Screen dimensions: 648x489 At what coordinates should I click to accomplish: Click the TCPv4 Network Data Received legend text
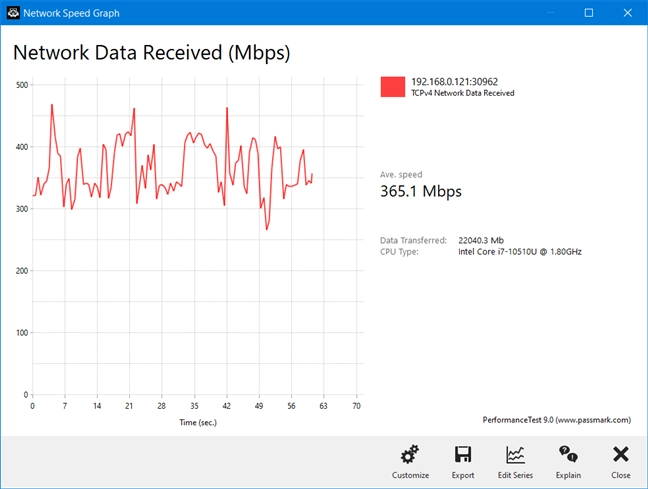click(x=462, y=93)
